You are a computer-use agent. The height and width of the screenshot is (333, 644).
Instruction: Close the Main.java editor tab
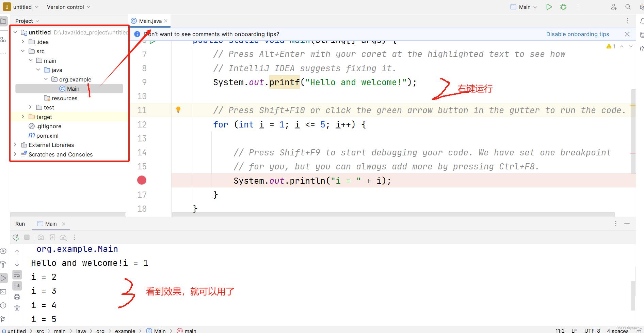[166, 21]
